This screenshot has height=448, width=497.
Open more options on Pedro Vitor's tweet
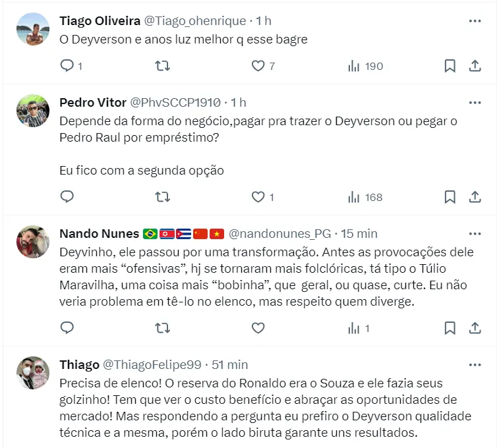pos(475,103)
